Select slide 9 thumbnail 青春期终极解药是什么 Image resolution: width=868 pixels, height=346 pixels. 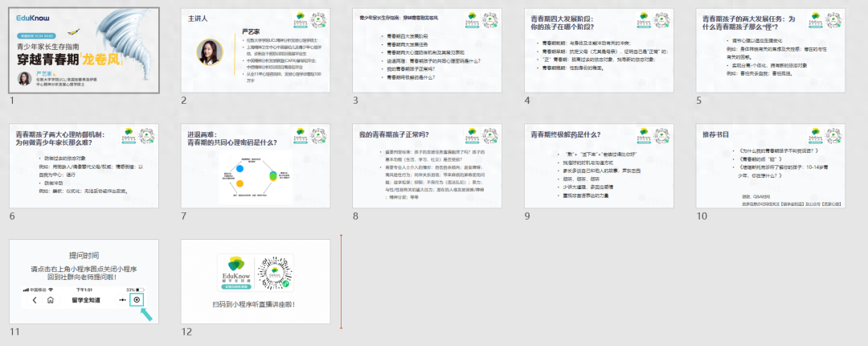coord(599,166)
